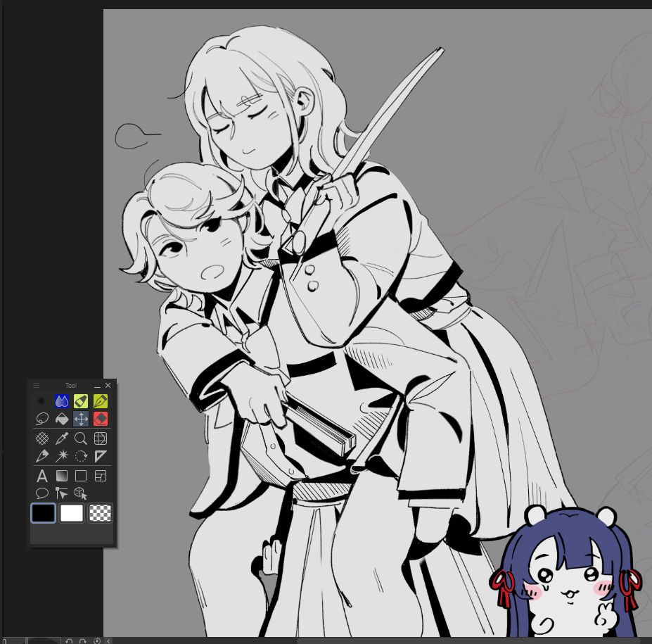This screenshot has height=644, width=652.
Task: Select the Lasso selection tool
Action: coord(42,419)
